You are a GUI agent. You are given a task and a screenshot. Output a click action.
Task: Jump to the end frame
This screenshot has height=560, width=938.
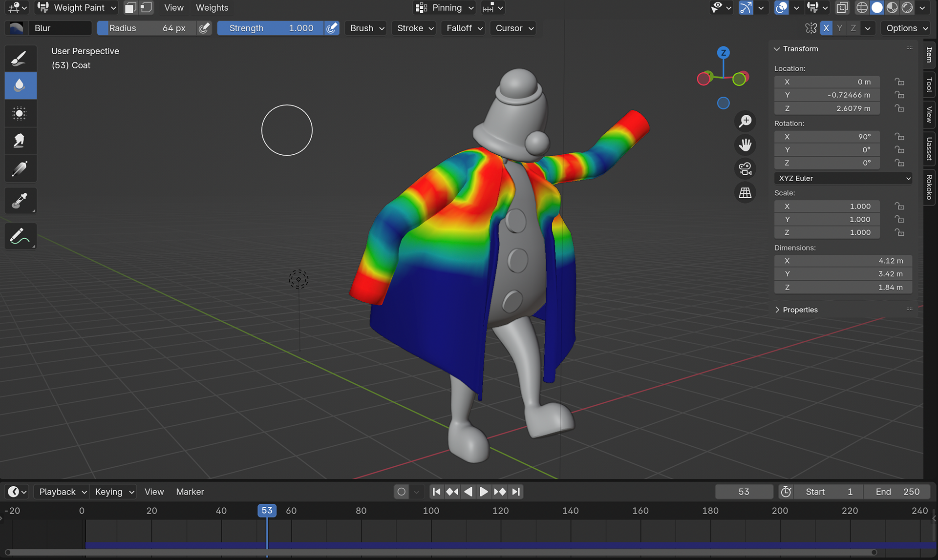pyautogui.click(x=516, y=492)
